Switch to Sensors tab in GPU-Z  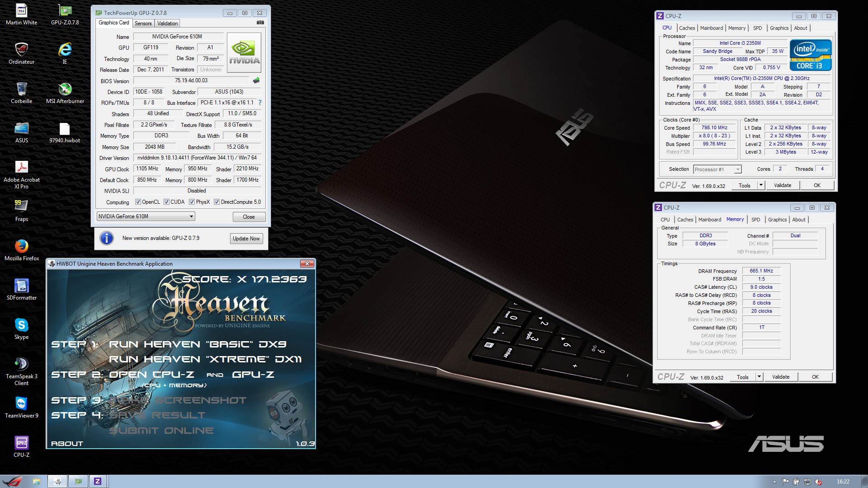pos(143,23)
